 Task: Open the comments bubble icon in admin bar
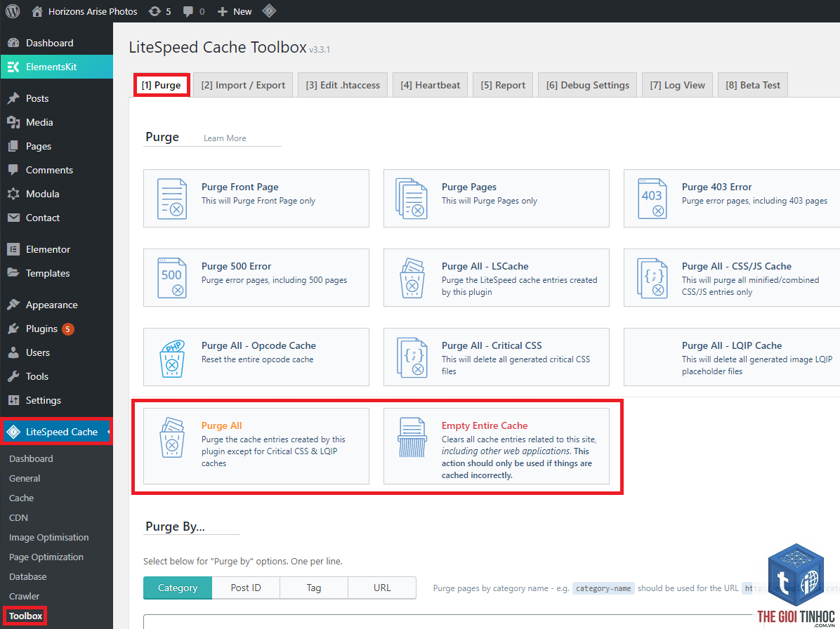click(x=188, y=11)
